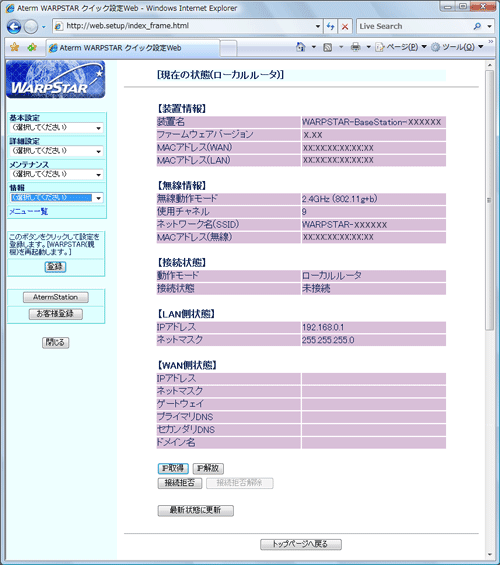Click the ドメイン名 label
This screenshot has height=565, width=500.
(x=176, y=442)
